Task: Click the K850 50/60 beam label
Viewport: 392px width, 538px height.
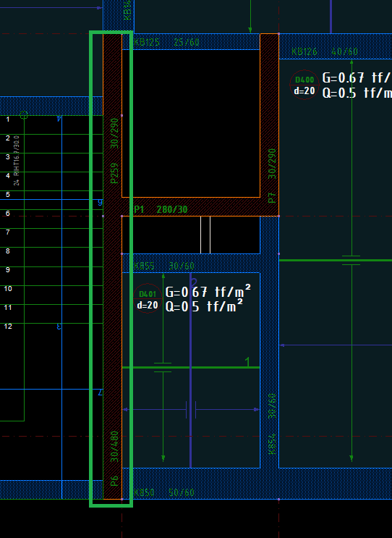Action: [163, 492]
